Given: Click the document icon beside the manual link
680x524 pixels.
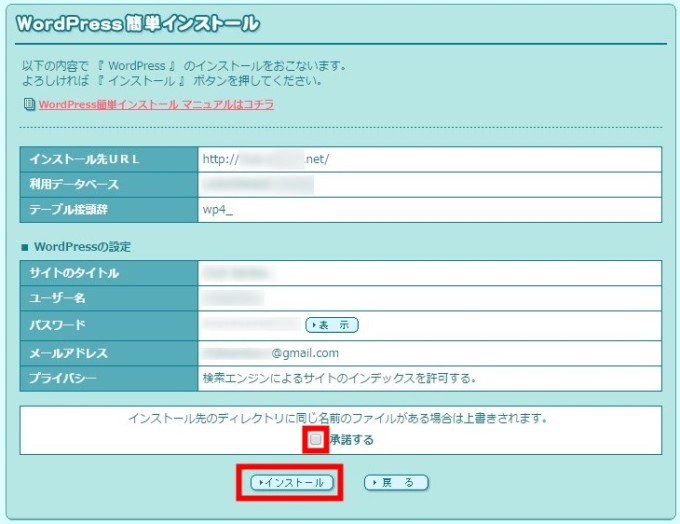Looking at the screenshot, I should click(x=28, y=104).
